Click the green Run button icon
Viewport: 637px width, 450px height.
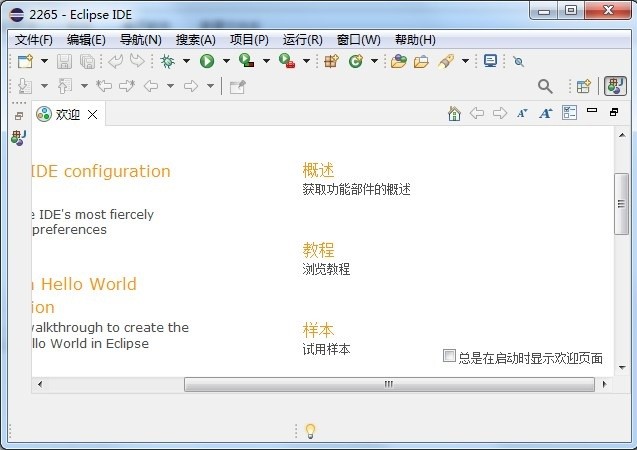pyautogui.click(x=207, y=61)
